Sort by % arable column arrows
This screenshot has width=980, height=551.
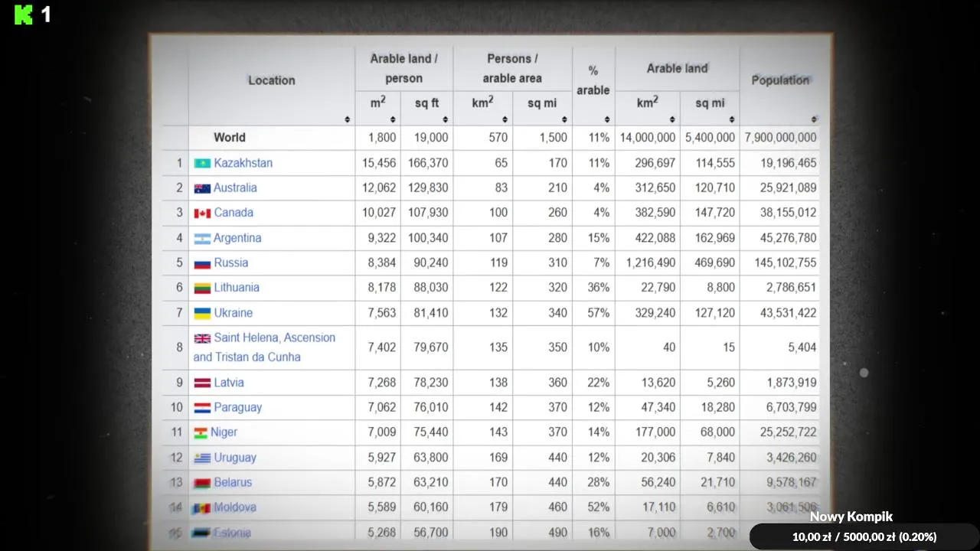606,119
